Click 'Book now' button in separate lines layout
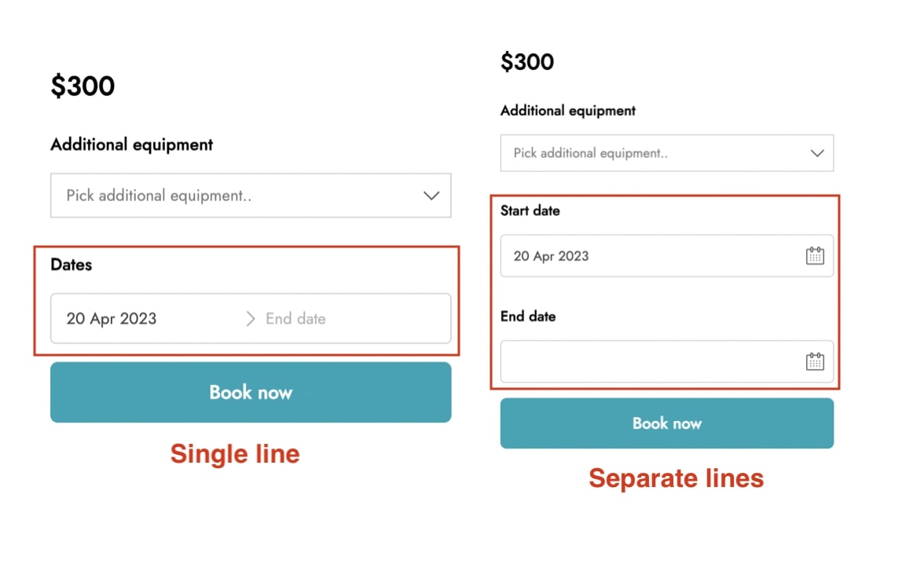The width and height of the screenshot is (924, 564). 666,423
